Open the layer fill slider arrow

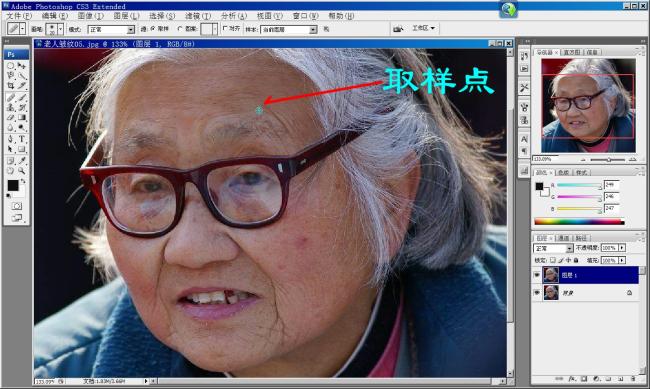622,260
